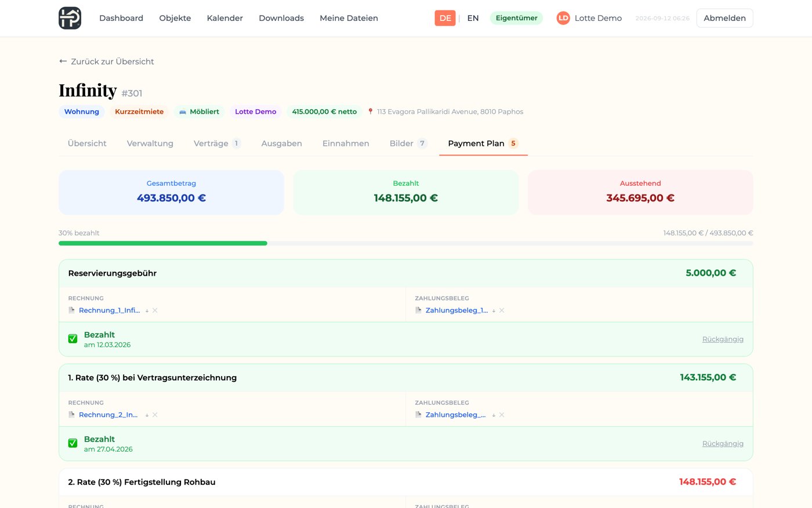Click the Gesamtbetrag summary card
The width and height of the screenshot is (812, 508).
171,192
